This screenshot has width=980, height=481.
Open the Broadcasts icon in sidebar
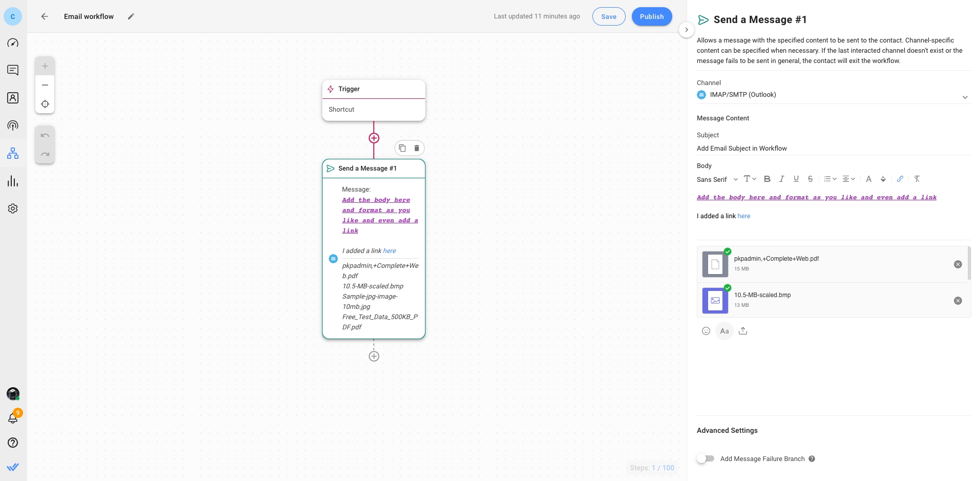[x=13, y=126]
